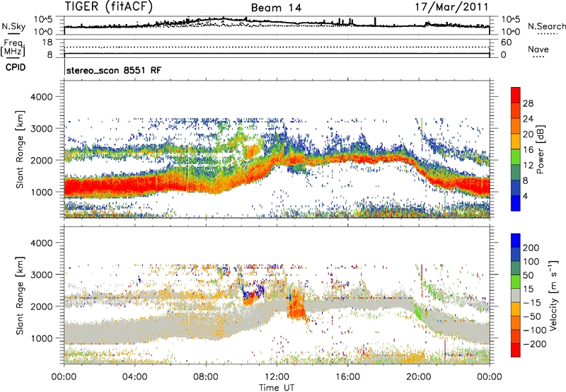Click the "-100" Velocity colorbar value
Image resolution: width=566 pixels, height=392 pixels.
pos(534,330)
